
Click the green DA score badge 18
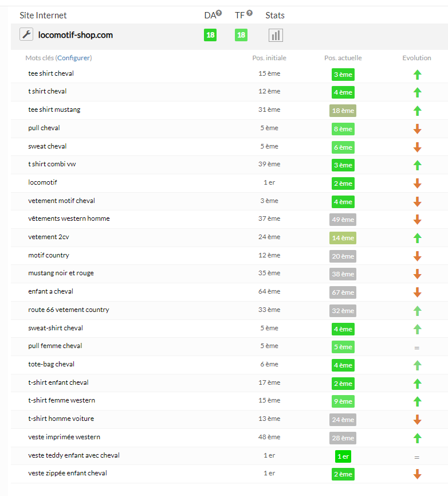(x=210, y=35)
